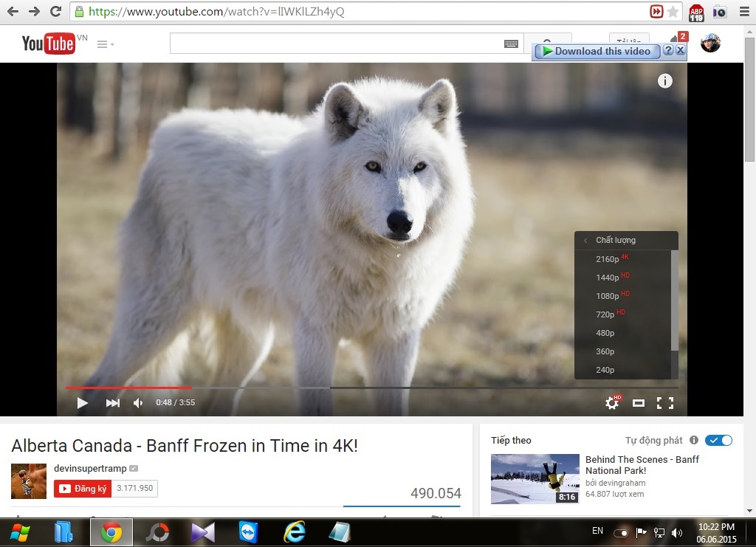Open the on-screen keyboard in search box
The height and width of the screenshot is (547, 756).
pos(511,44)
